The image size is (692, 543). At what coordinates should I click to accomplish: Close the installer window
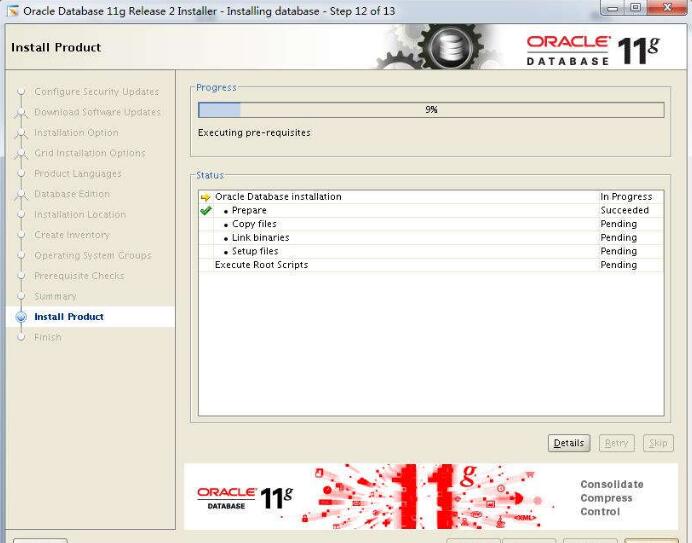click(x=668, y=8)
